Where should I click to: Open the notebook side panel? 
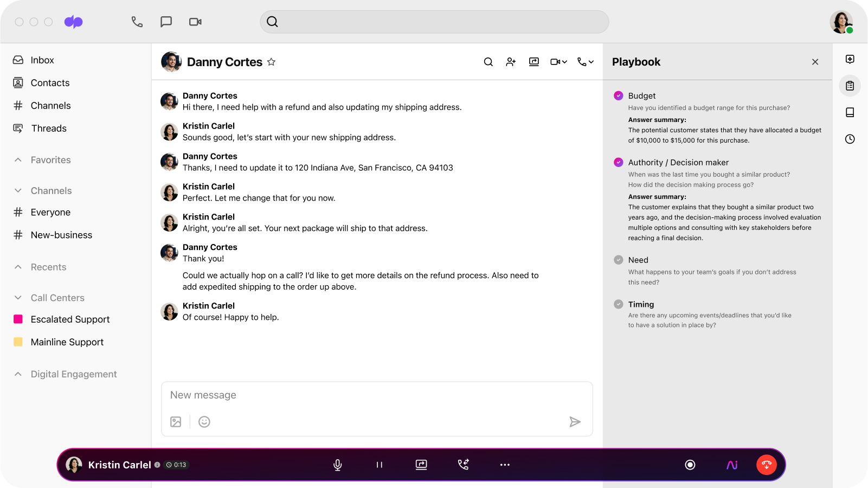pos(850,112)
